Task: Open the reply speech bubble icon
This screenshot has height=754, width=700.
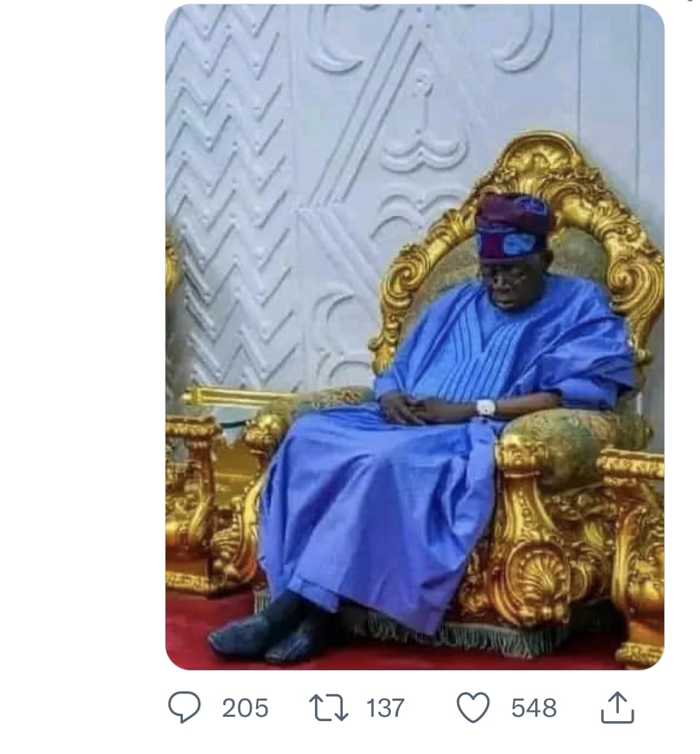Action: 184,707
